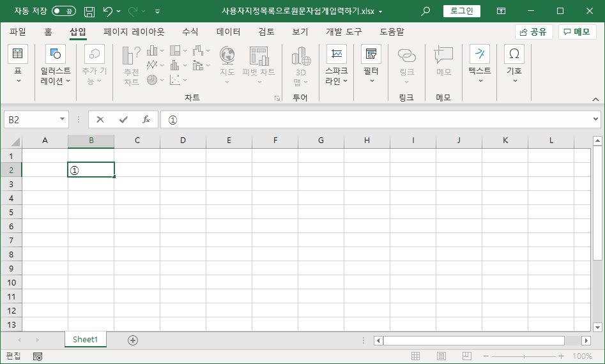Open the 개발 도구 tab
605x364 pixels.
pos(344,32)
